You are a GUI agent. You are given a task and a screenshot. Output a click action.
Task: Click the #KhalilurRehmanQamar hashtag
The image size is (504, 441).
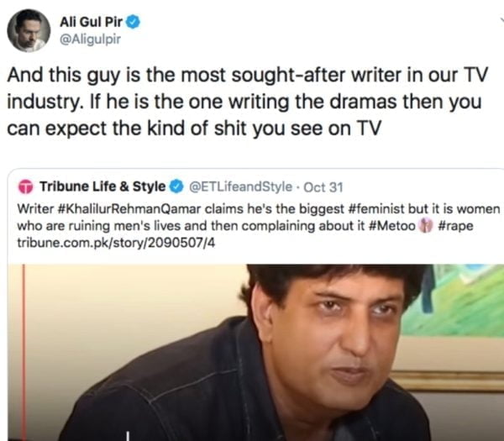[129, 209]
